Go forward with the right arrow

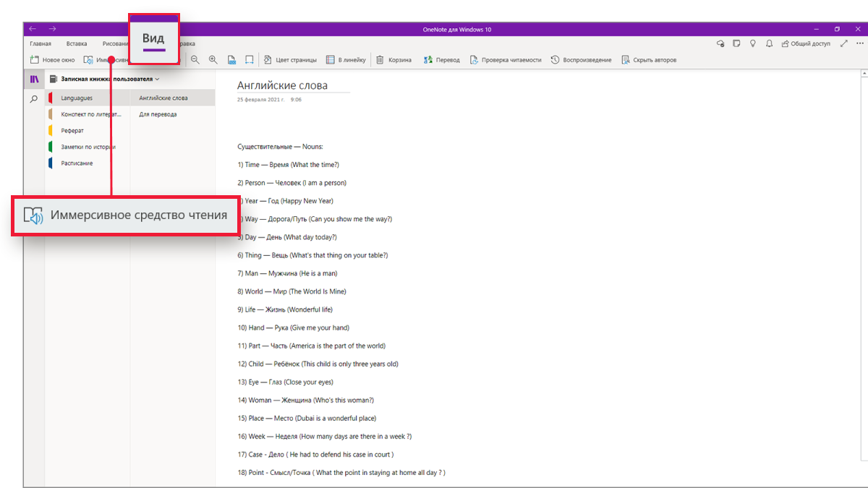coord(52,29)
